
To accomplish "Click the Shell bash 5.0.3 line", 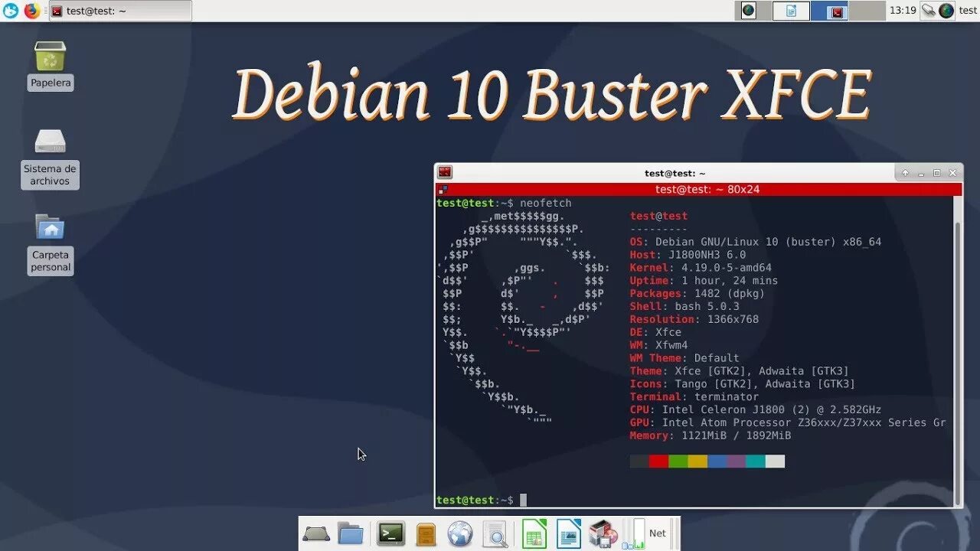I will [684, 306].
